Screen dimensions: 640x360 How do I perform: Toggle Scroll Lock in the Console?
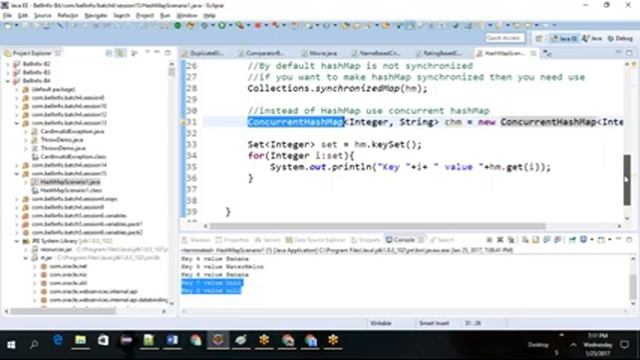tap(536, 240)
